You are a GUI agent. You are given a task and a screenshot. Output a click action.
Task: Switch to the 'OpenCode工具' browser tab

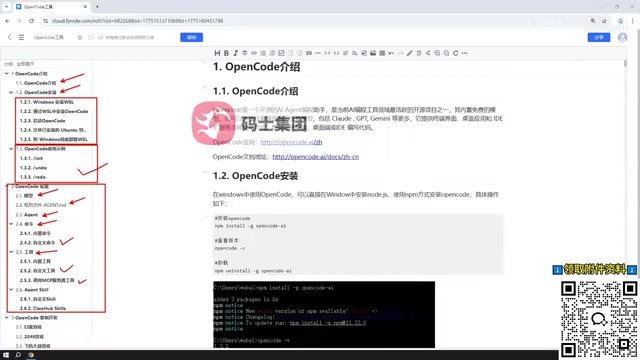pos(51,7)
